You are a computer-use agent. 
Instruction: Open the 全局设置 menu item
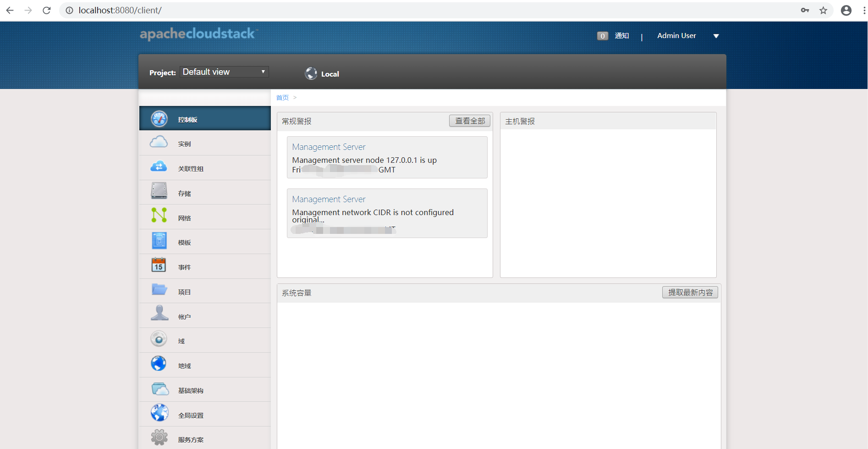coord(205,415)
